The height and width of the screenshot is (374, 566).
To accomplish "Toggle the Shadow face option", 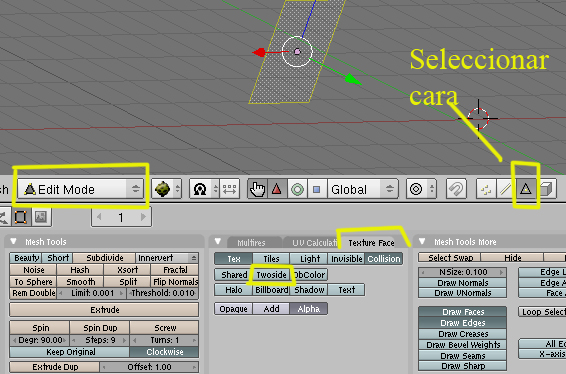I will pyautogui.click(x=309, y=290).
